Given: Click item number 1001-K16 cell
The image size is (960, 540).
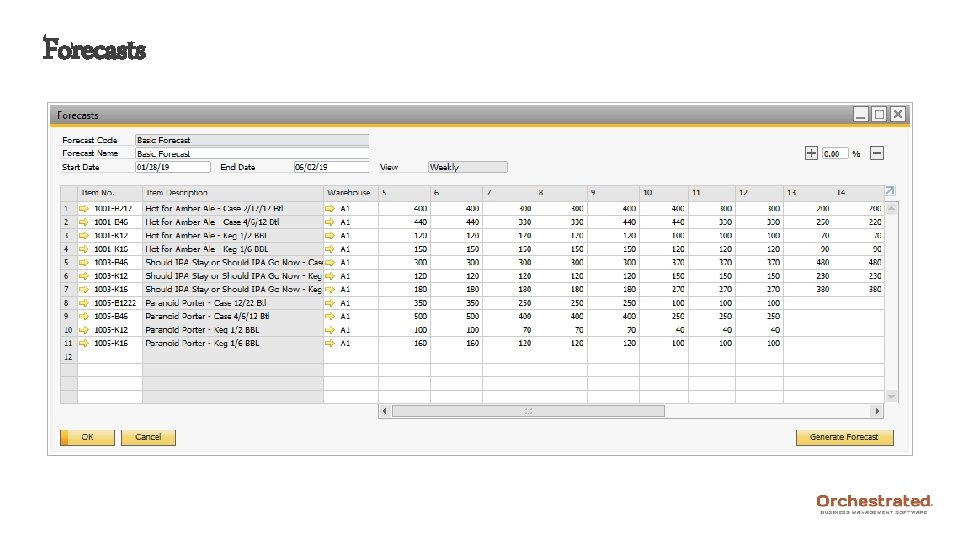Looking at the screenshot, I should click(x=111, y=249).
